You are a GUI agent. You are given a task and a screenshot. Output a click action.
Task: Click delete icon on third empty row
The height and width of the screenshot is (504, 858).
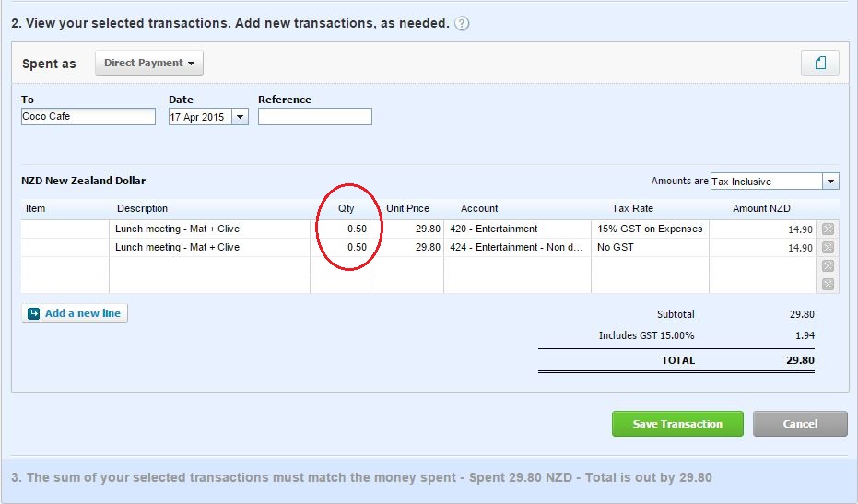tap(827, 265)
